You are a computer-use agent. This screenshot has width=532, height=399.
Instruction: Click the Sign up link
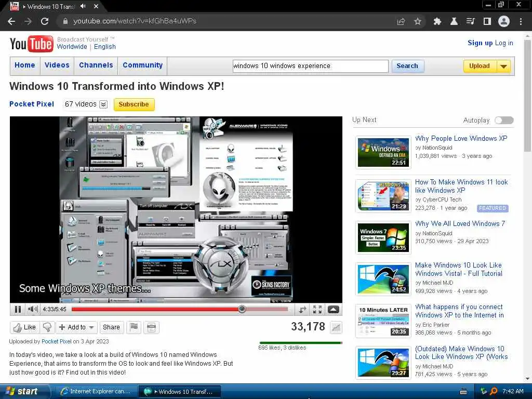[x=480, y=43]
